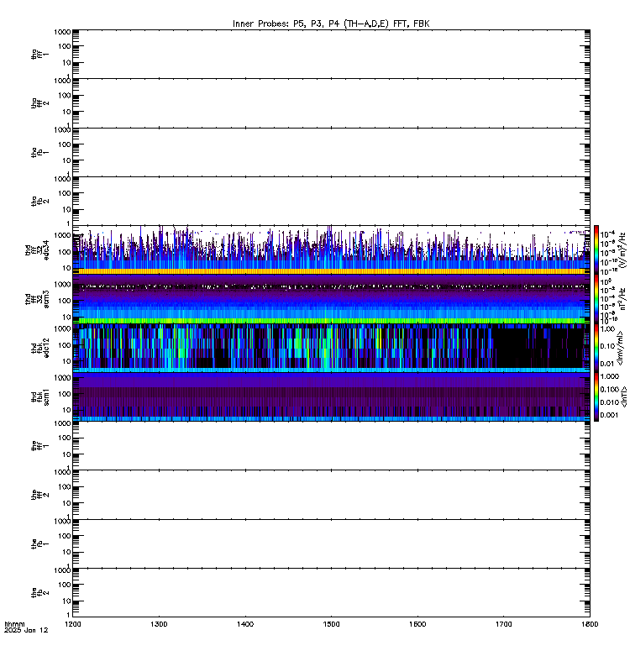Viewport: 630px width, 672px height.
Task: Select the 'tha ff 1' panel label
Action: click(39, 54)
